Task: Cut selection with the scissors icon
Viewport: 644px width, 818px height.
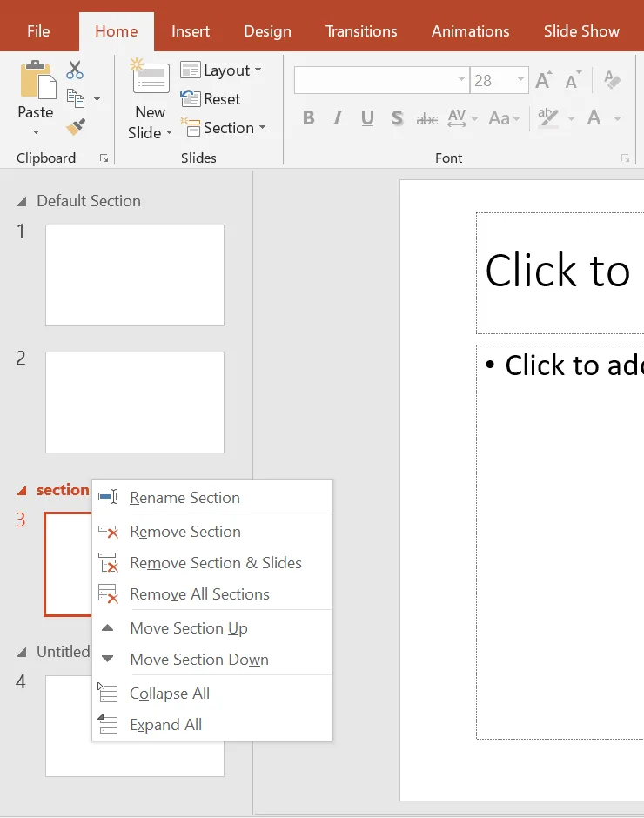Action: pos(75,70)
